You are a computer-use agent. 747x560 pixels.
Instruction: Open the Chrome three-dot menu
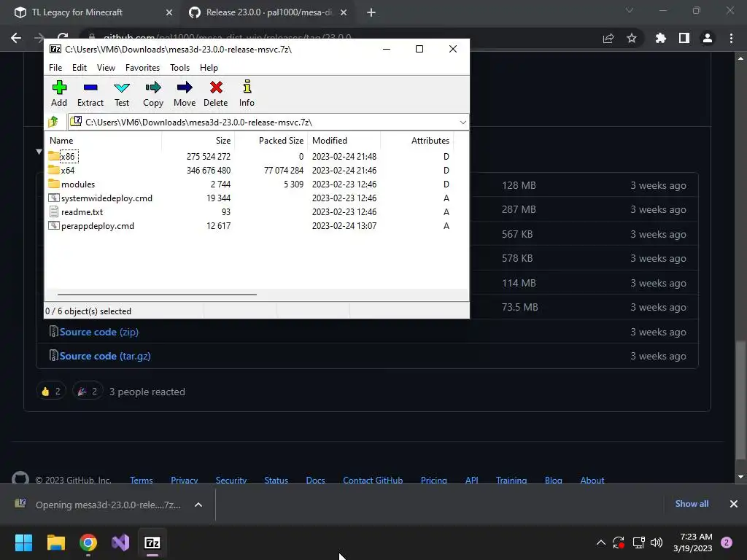(x=731, y=38)
